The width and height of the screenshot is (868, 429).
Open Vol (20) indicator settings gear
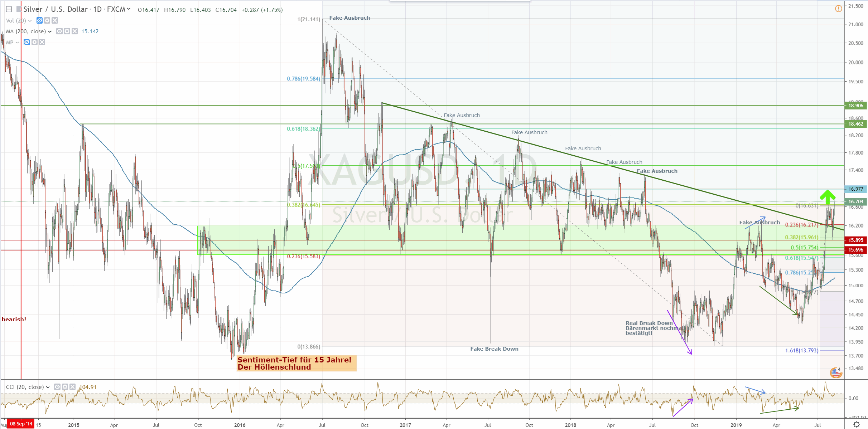click(x=47, y=20)
